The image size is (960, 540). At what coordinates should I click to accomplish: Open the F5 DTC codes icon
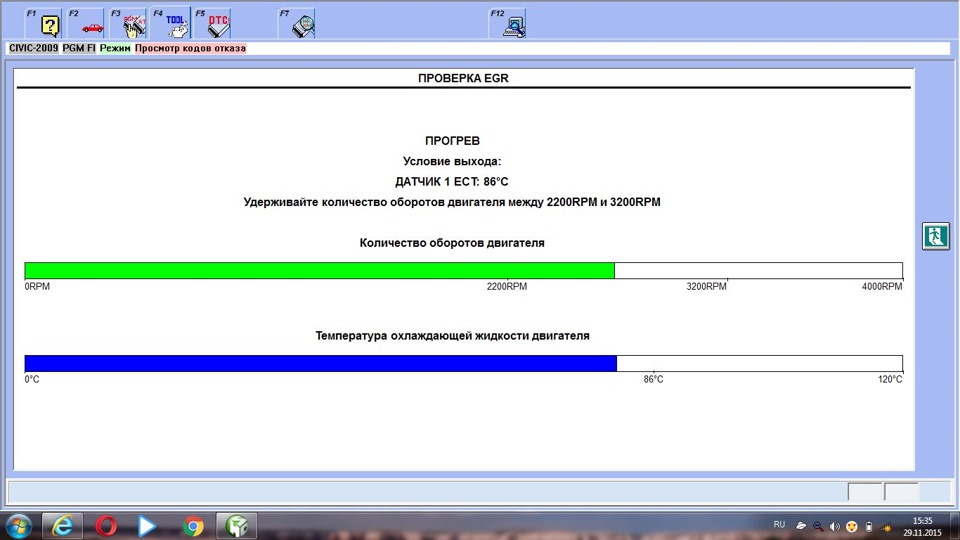[212, 23]
